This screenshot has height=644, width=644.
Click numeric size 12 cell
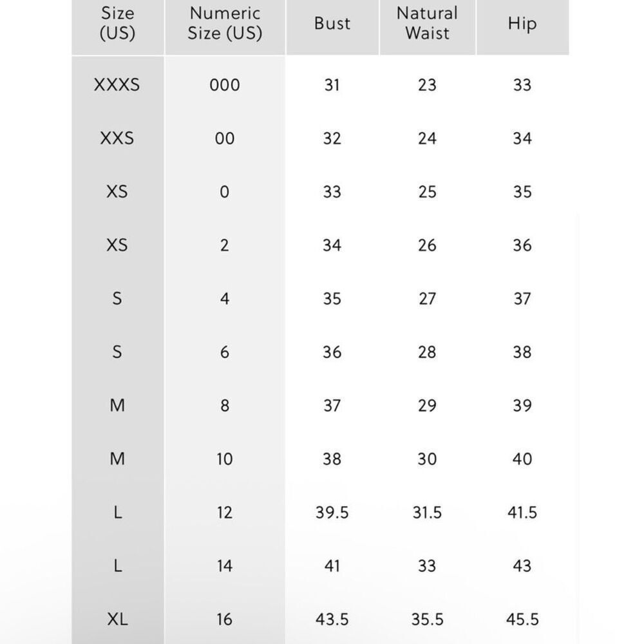click(225, 512)
